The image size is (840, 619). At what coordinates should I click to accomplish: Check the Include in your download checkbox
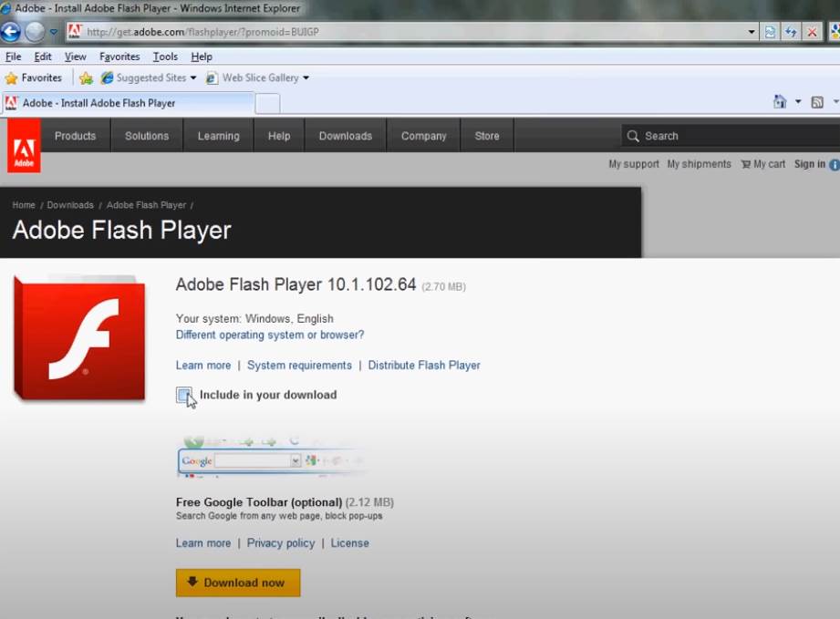pos(183,395)
